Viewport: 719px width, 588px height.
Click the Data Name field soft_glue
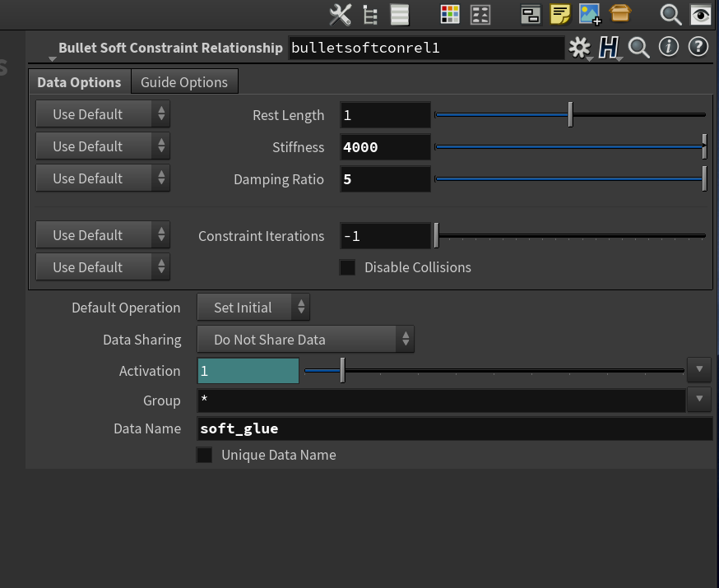455,428
